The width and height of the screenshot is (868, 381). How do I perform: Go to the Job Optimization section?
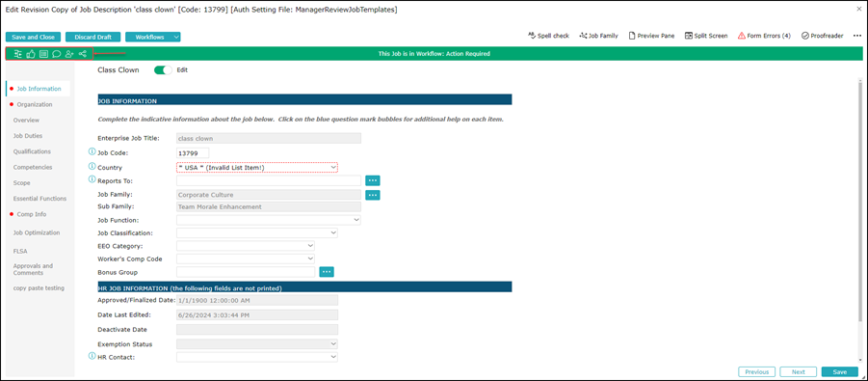coord(37,232)
